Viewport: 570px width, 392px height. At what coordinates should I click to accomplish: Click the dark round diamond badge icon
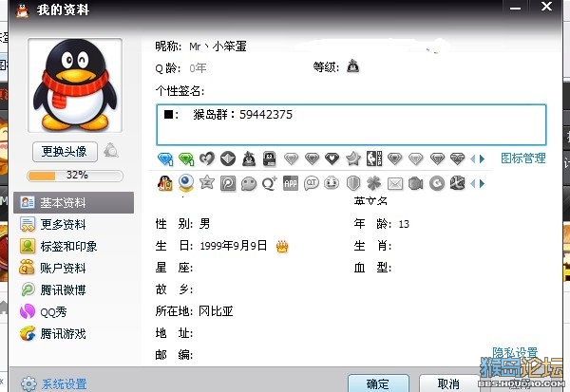coord(228,159)
